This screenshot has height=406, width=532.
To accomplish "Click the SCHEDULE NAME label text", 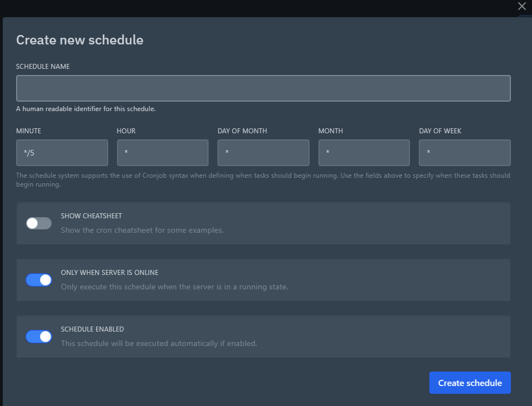I will tap(43, 67).
